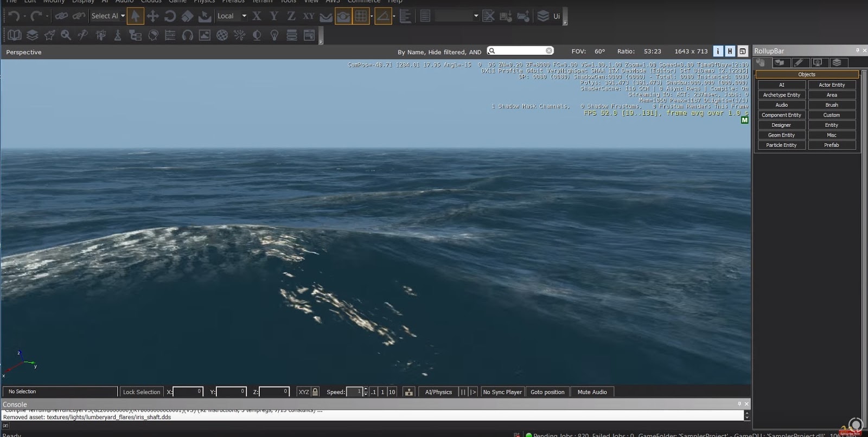The height and width of the screenshot is (437, 868).
Task: Open the UI Editor window icon
Action: coord(309,36)
